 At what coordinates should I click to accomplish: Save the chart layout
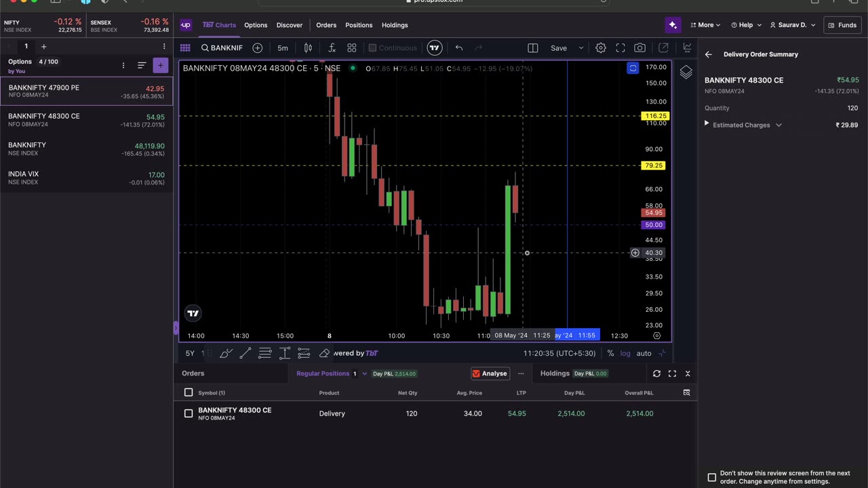point(559,48)
